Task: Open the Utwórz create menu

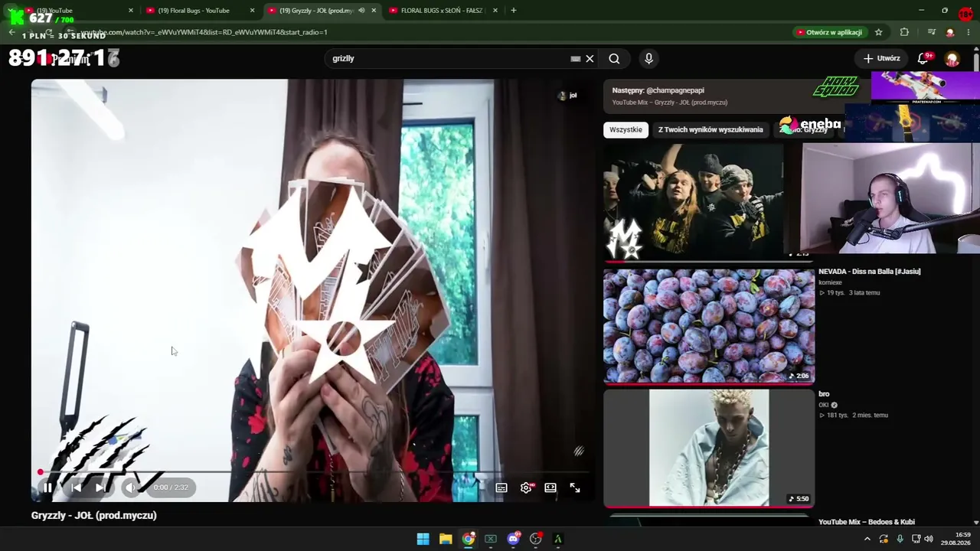Action: (882, 58)
